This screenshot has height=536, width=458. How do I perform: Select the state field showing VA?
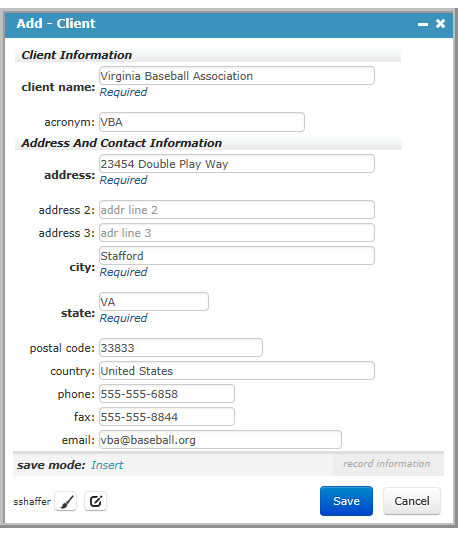(x=154, y=302)
